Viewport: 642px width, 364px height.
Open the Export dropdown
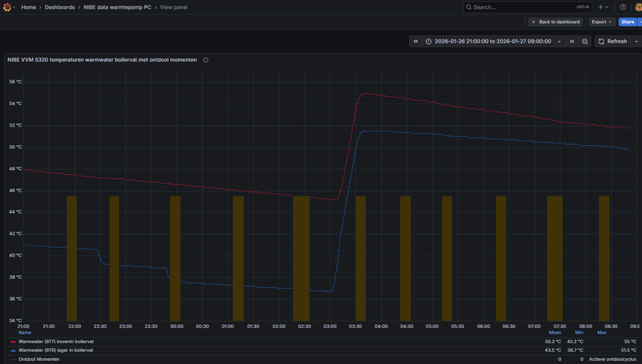602,22
